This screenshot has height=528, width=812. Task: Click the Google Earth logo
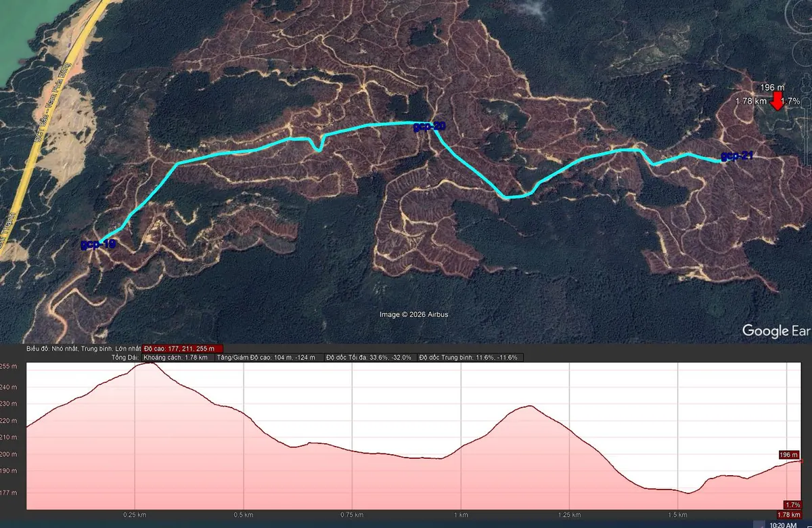click(x=775, y=330)
